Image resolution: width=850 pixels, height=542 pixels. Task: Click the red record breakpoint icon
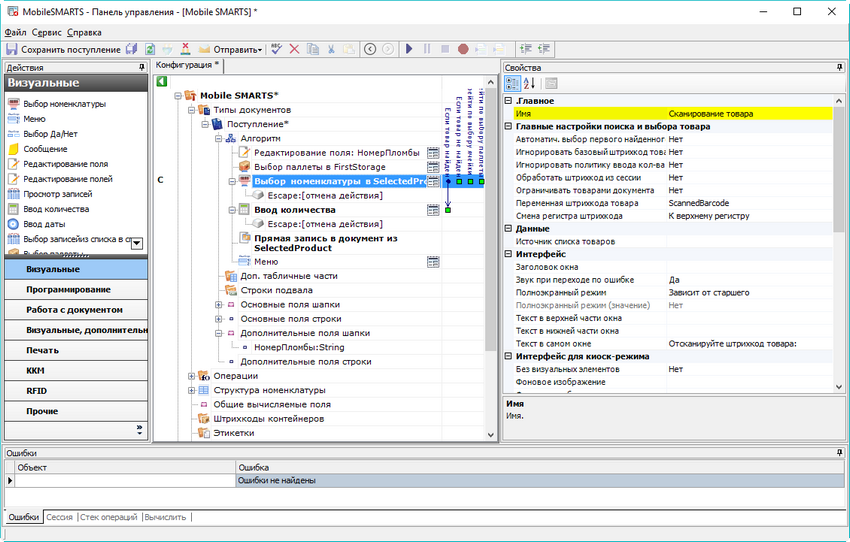click(463, 49)
